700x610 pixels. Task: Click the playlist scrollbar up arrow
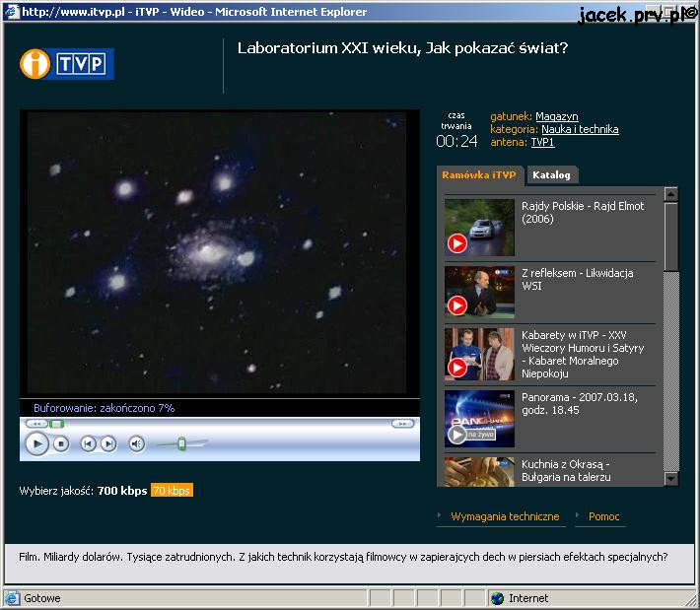click(x=671, y=194)
